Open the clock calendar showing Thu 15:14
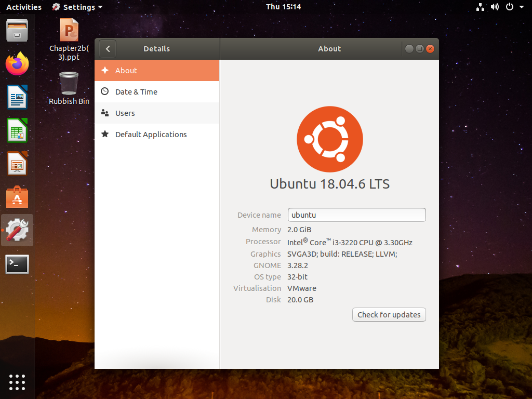The image size is (532, 399). click(x=283, y=7)
